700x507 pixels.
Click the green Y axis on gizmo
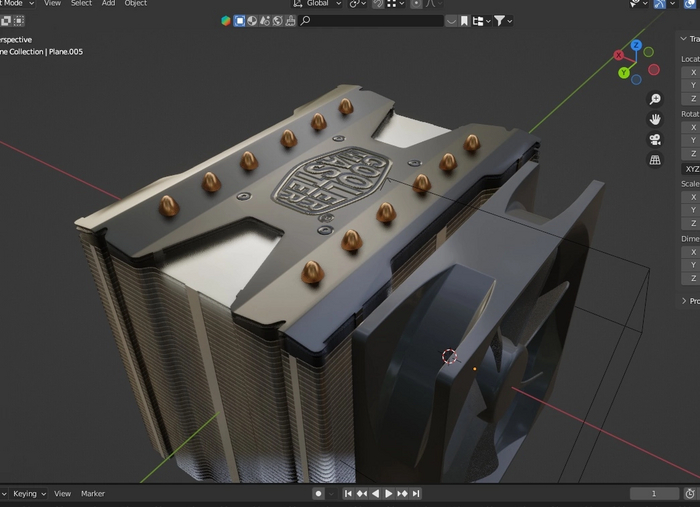click(x=624, y=73)
